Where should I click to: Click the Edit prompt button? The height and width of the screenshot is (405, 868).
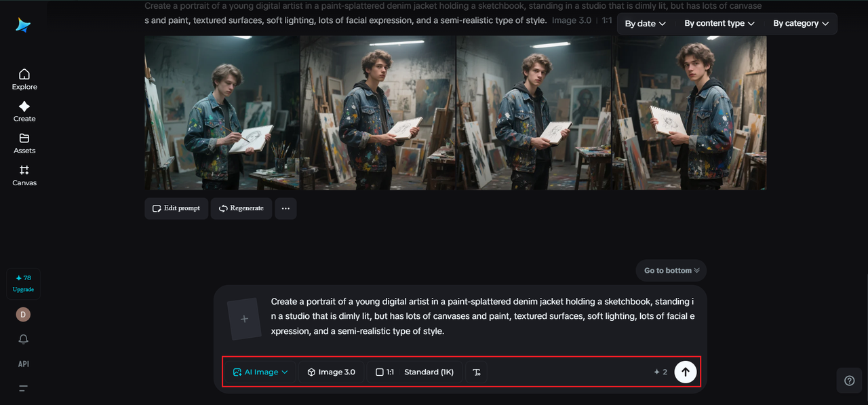click(176, 208)
